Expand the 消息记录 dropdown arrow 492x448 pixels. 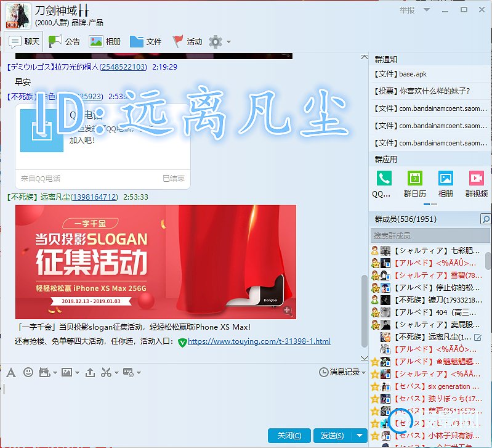click(x=364, y=373)
